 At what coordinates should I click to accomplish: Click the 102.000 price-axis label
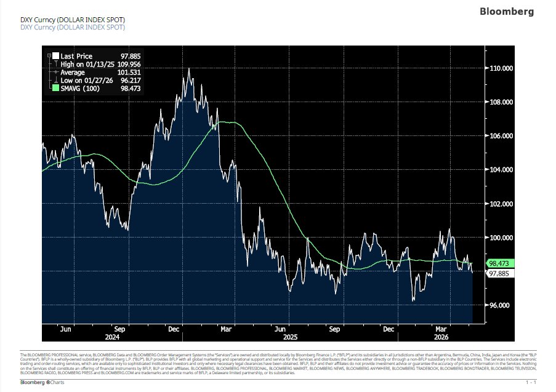click(501, 204)
